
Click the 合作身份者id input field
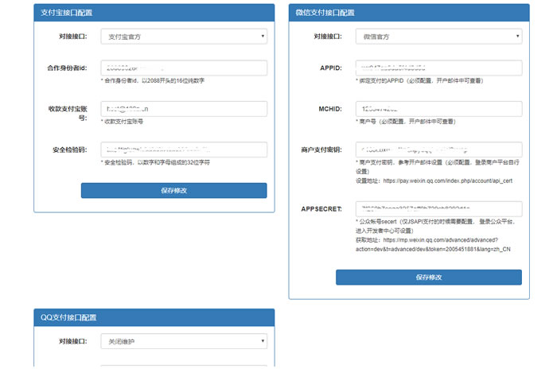pos(184,68)
